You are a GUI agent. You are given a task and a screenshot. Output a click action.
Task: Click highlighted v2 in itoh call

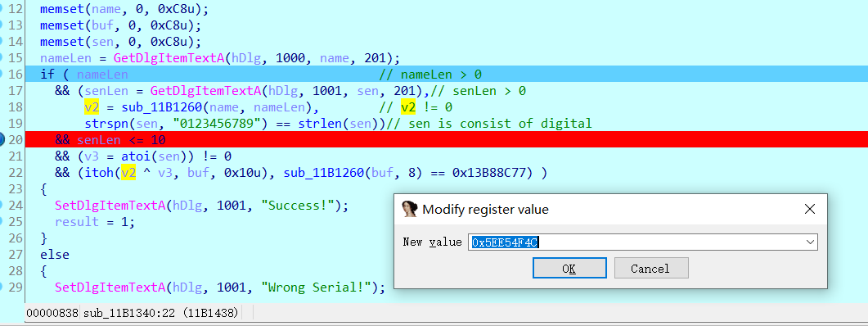pos(128,173)
